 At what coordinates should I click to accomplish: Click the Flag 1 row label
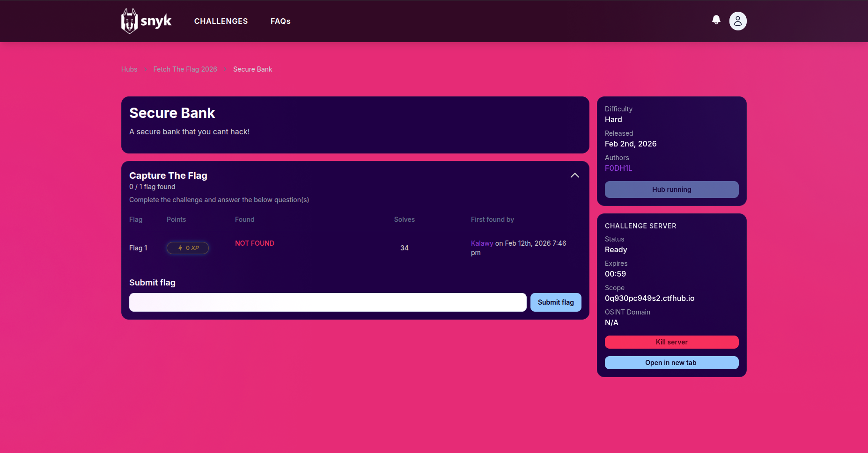pos(138,248)
